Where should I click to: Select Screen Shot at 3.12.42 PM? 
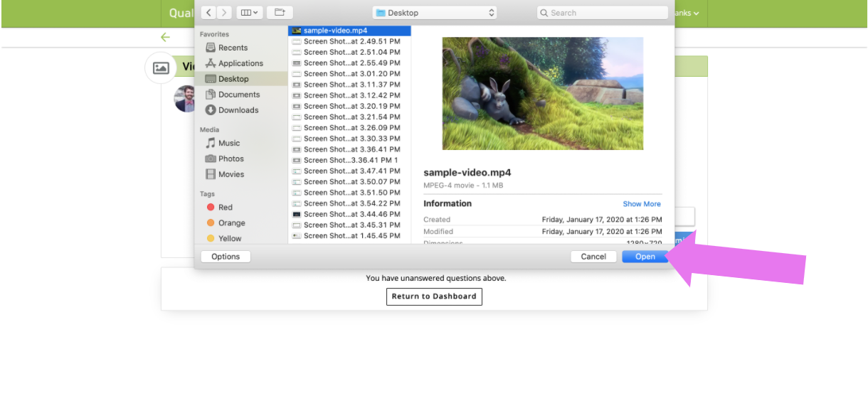(x=349, y=95)
